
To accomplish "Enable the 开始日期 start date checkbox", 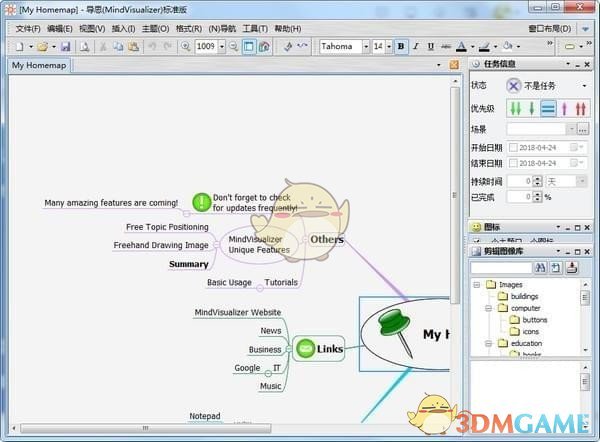I will (x=513, y=147).
